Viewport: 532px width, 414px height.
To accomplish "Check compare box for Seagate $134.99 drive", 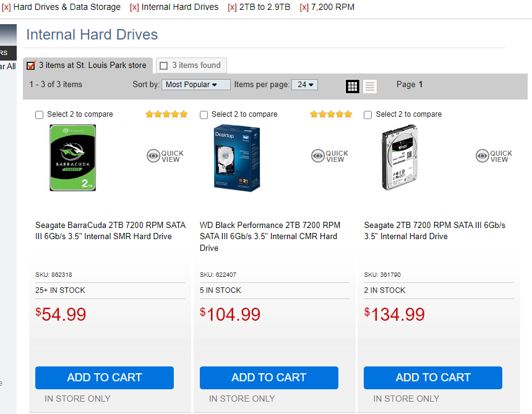I will coord(368,115).
